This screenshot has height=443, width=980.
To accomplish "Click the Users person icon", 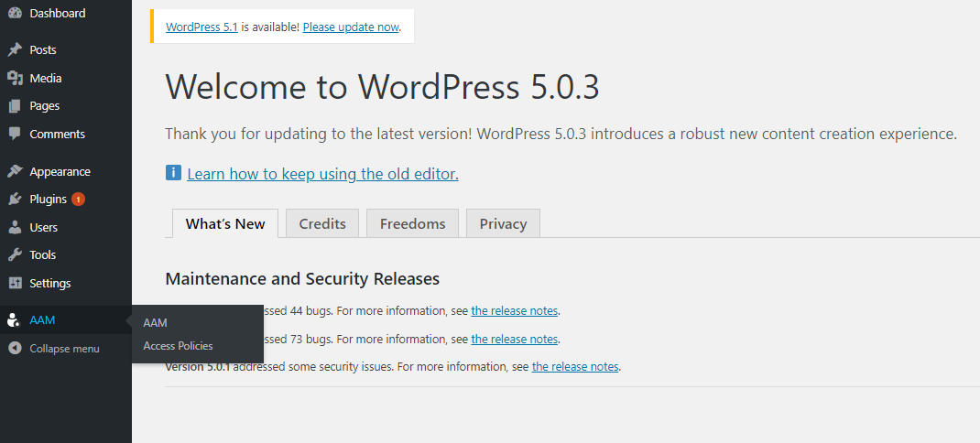I will tap(15, 227).
